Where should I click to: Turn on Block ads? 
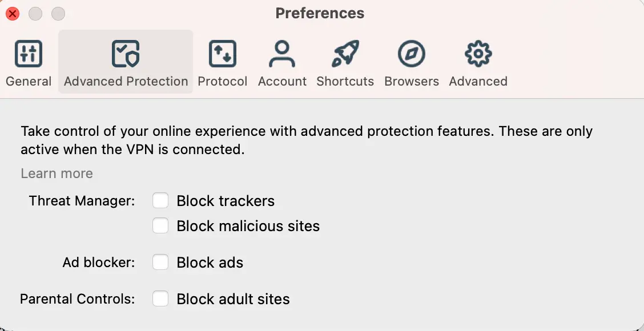[160, 262]
